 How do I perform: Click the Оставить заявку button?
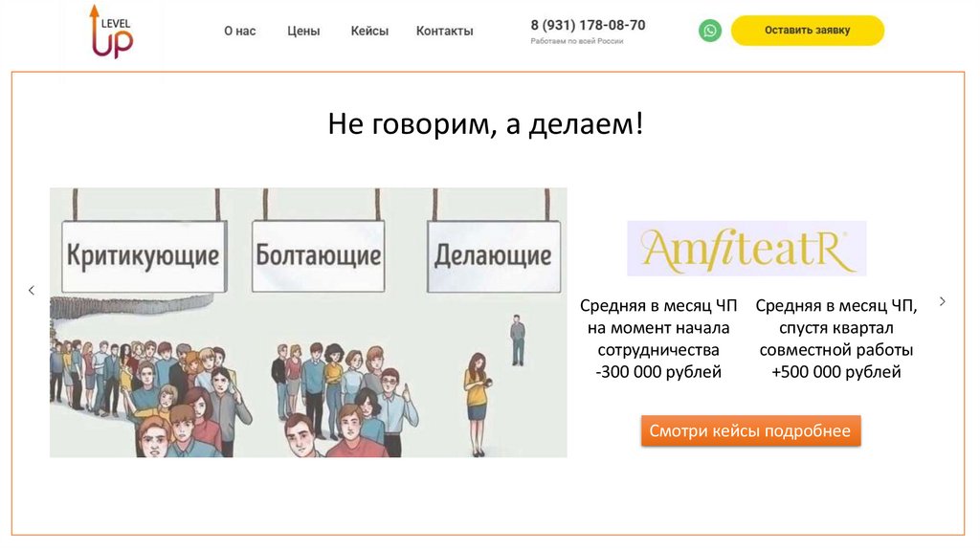click(x=808, y=31)
